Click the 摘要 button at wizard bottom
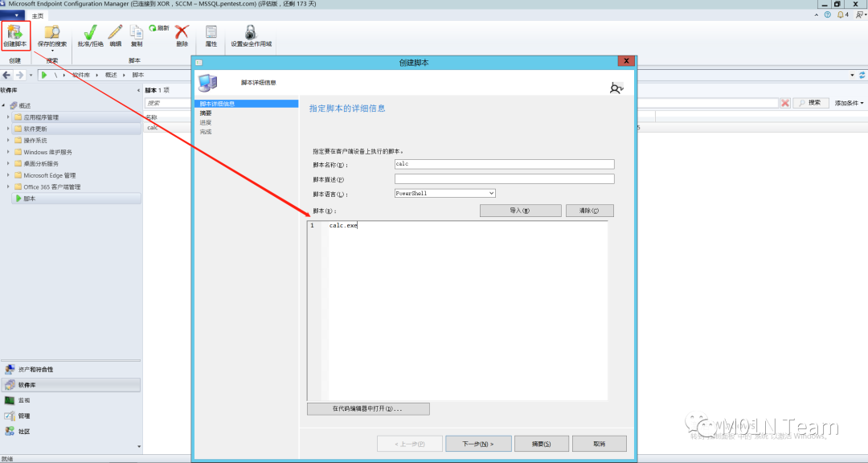 542,444
